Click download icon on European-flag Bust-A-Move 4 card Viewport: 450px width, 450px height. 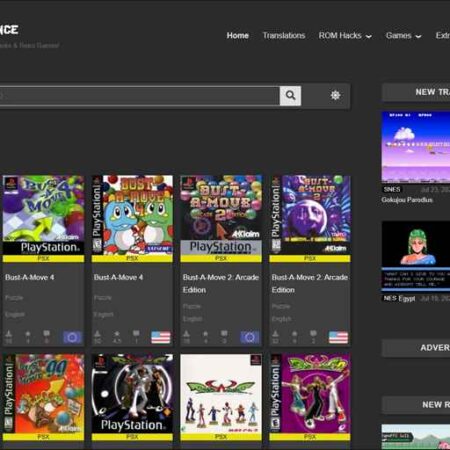[9, 334]
